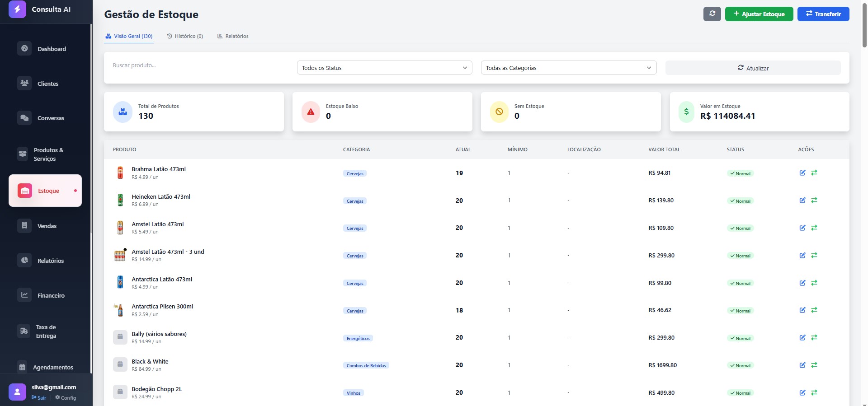Screen dimensions: 868x406
Task: Click the Sair logout link
Action: pyautogui.click(x=39, y=398)
